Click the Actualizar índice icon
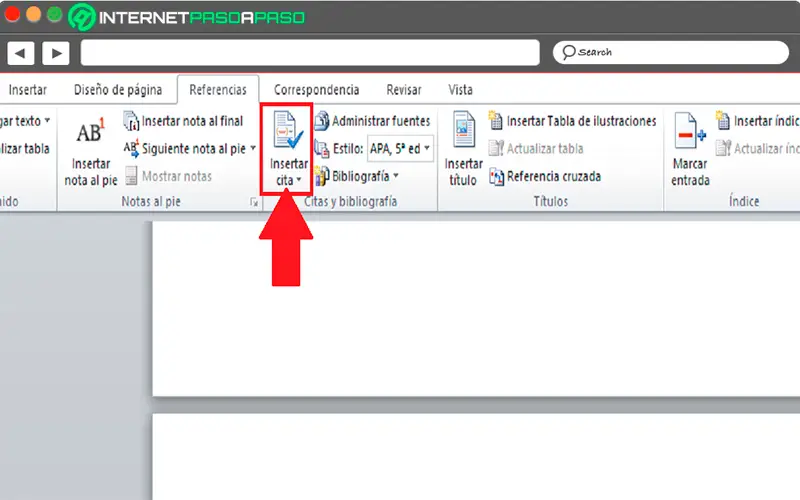Screen dimensions: 800x500 pos(723,148)
